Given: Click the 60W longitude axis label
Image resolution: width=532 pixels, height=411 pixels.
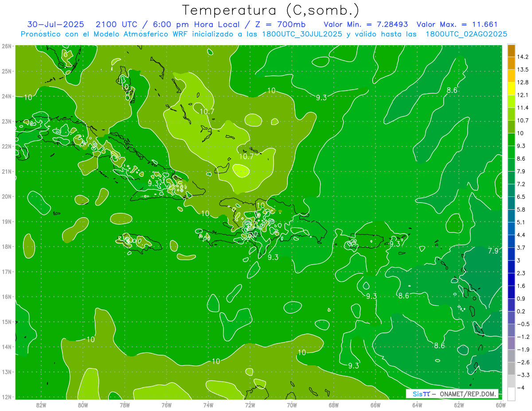Looking at the screenshot, I should click(501, 405).
